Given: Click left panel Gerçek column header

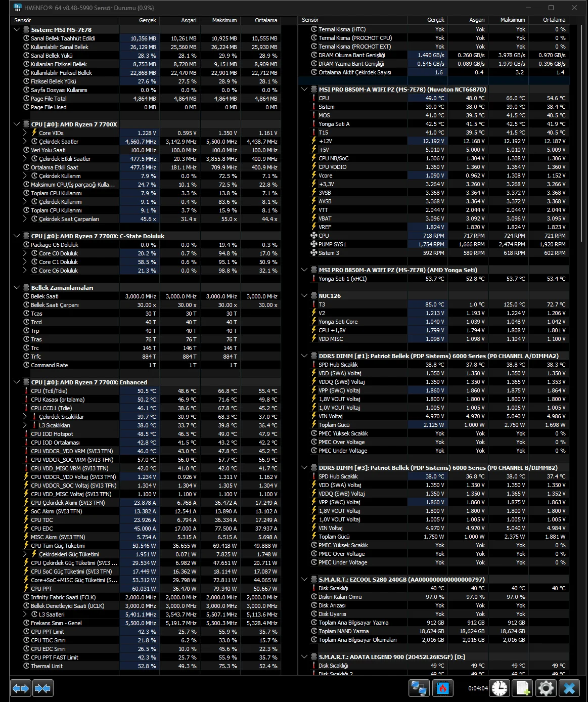Looking at the screenshot, I should click(139, 20).
